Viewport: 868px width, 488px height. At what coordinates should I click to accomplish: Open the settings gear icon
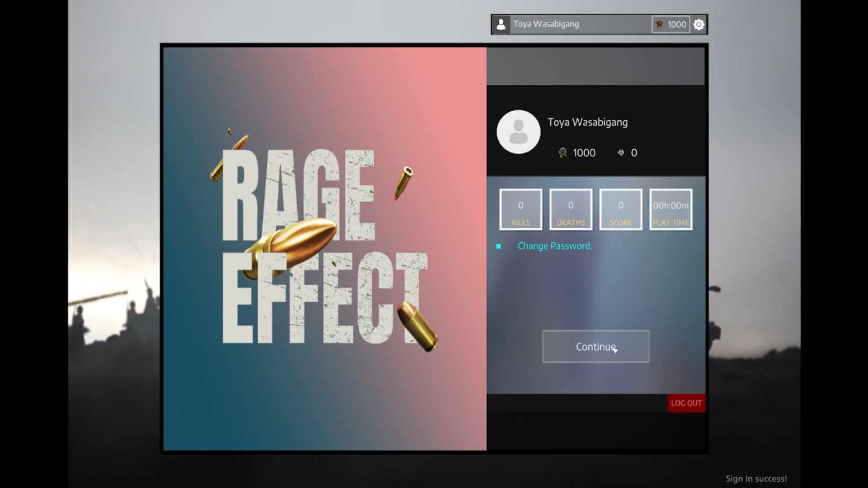[x=699, y=24]
